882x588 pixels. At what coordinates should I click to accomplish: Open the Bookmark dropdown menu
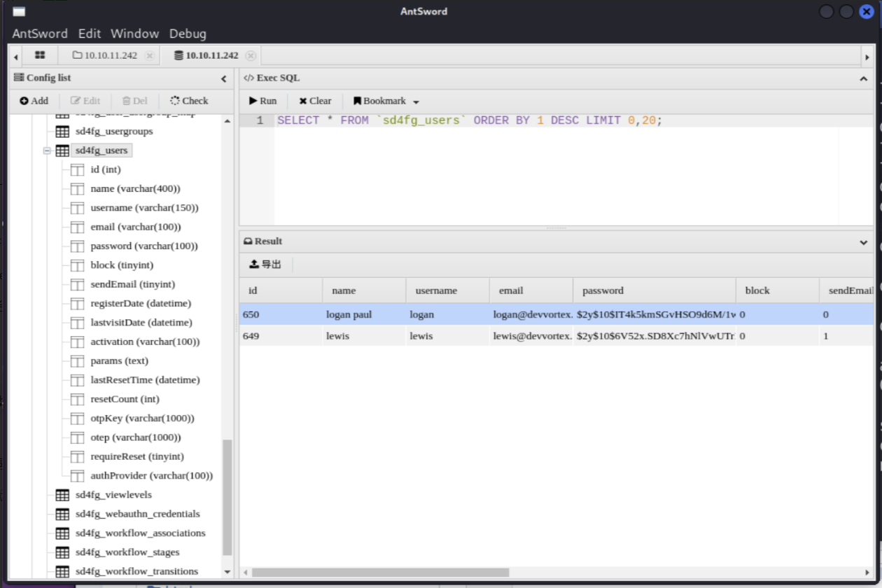(416, 101)
